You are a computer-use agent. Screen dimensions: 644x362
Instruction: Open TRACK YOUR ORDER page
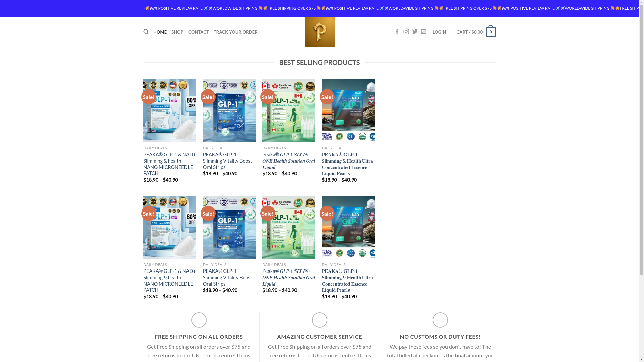[x=235, y=32]
